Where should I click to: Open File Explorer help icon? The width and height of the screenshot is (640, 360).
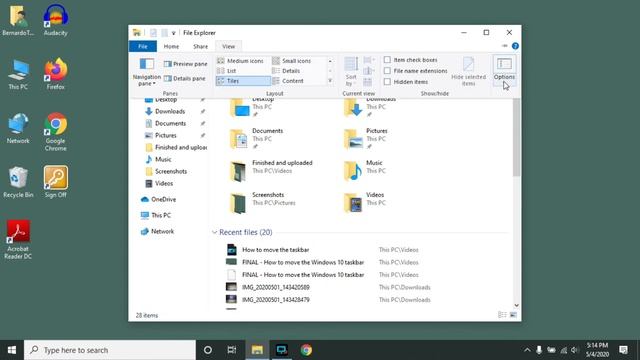[x=515, y=46]
